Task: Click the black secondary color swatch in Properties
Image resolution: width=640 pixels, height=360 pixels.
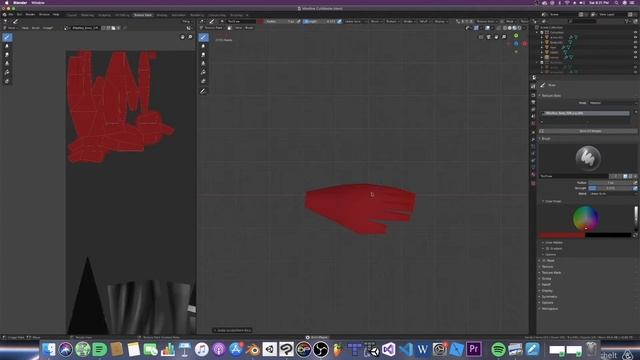Action: [608, 235]
